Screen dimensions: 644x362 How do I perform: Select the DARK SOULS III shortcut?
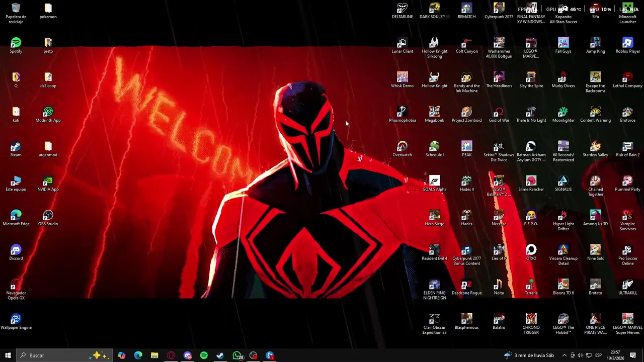point(434,11)
